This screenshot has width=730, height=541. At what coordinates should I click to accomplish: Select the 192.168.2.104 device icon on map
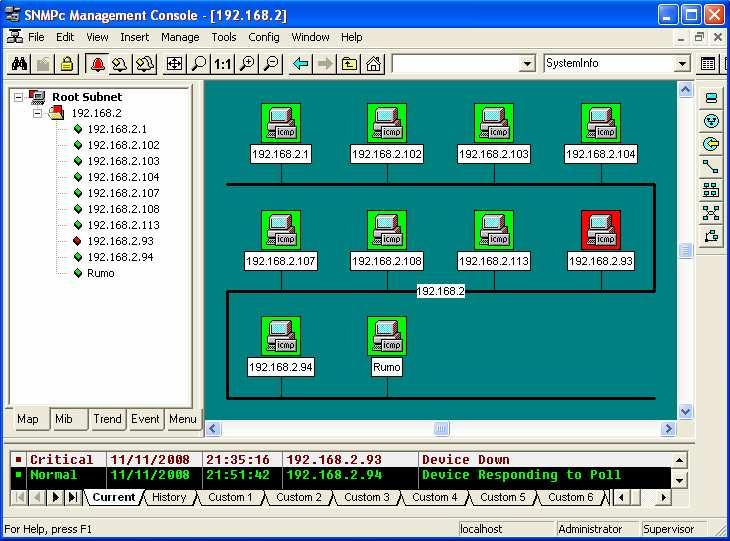[x=601, y=123]
